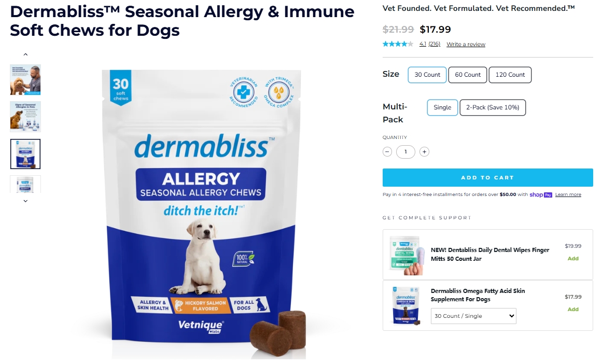Increase quantity with plus icon

point(424,151)
